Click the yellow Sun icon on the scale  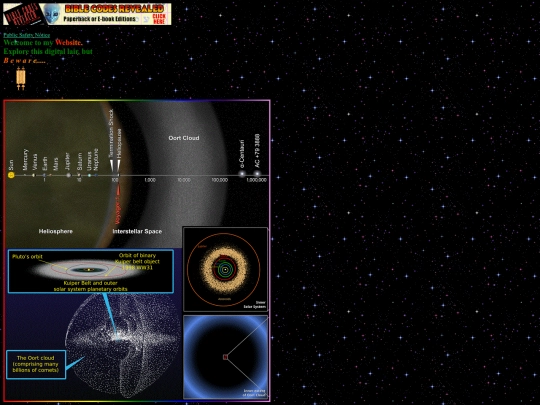(11, 175)
